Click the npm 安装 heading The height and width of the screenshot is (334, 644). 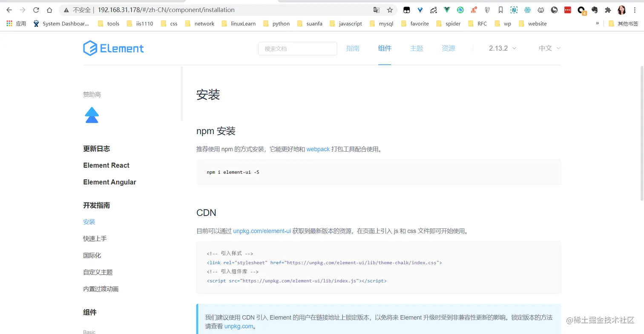[216, 131]
